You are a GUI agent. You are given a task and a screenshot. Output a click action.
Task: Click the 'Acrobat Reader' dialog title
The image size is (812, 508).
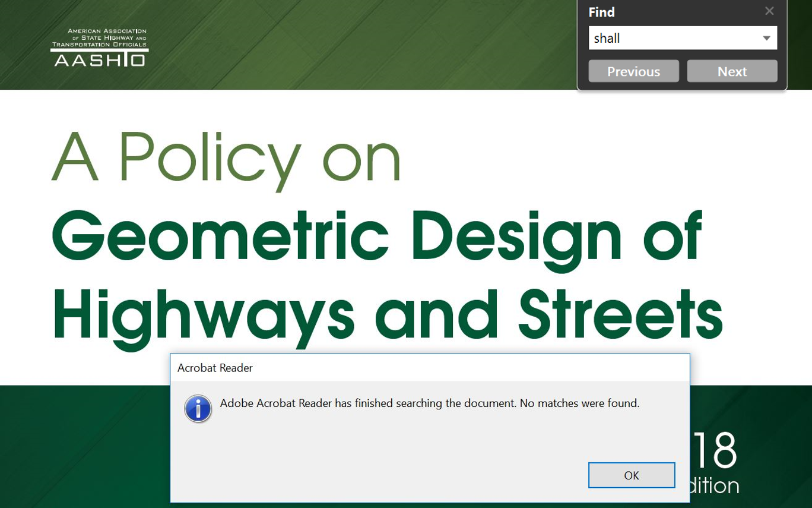(215, 368)
